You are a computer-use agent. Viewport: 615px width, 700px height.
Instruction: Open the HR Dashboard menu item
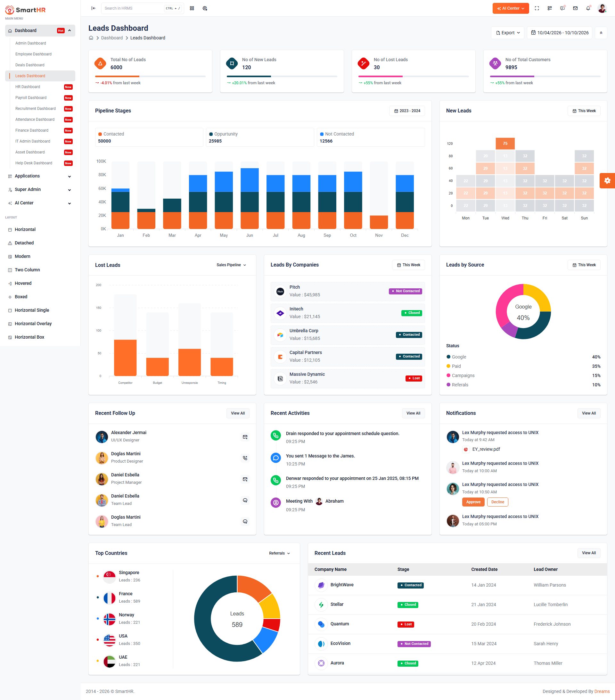[28, 86]
